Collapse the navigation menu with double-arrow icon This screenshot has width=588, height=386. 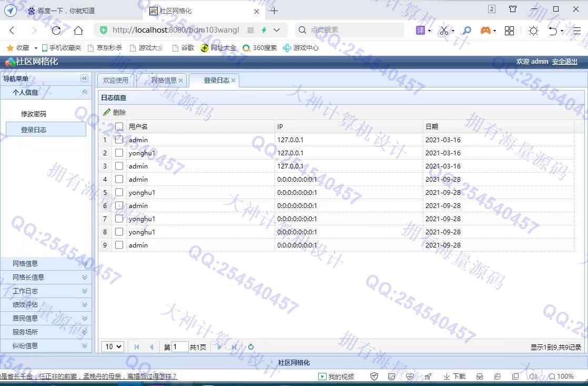[84, 78]
